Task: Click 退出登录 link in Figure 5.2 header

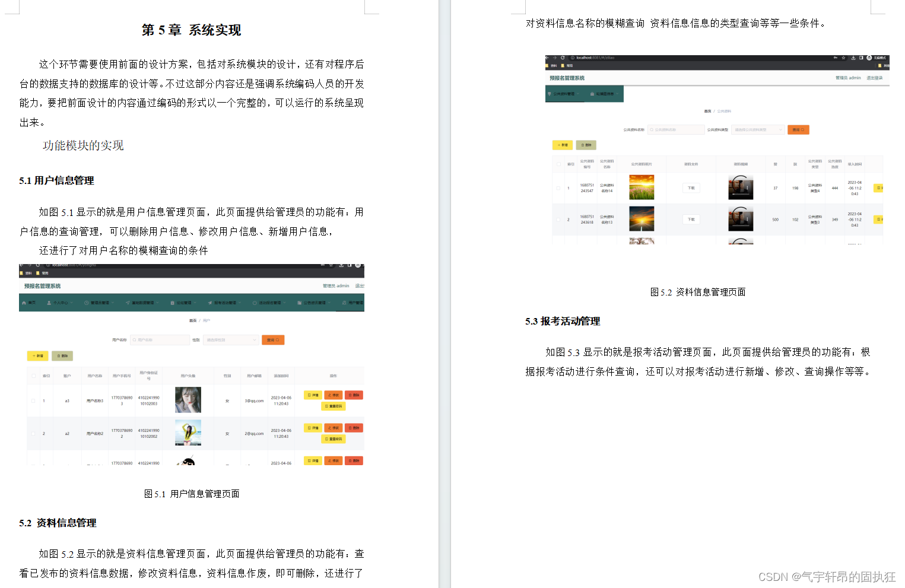Action: coord(875,78)
